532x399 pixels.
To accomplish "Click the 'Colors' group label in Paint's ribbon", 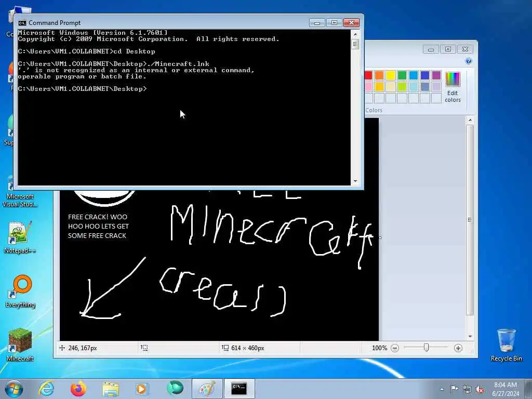I will [x=374, y=110].
